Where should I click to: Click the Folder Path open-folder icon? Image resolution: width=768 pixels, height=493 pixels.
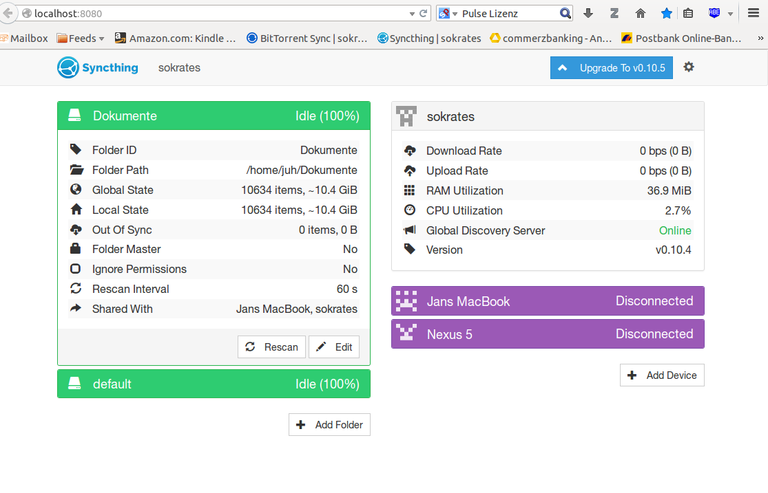pos(76,170)
